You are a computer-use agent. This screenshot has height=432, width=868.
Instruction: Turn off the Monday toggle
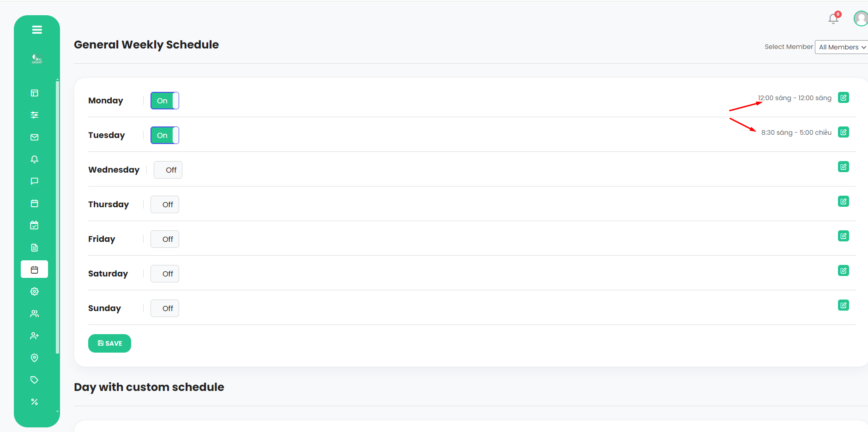point(165,101)
